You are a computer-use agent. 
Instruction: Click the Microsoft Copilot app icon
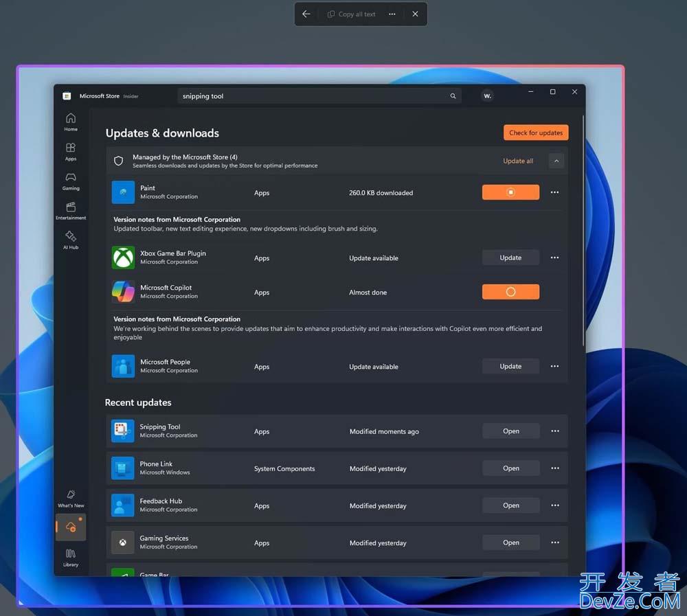pyautogui.click(x=123, y=292)
